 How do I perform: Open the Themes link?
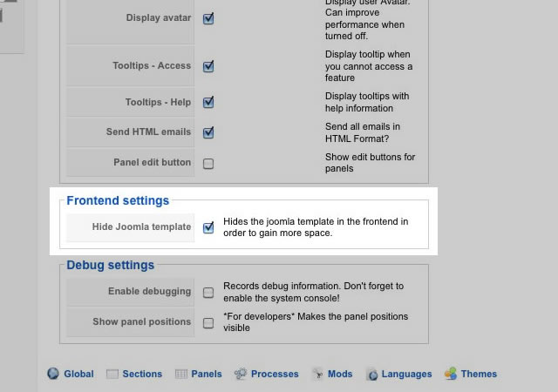[x=479, y=374]
